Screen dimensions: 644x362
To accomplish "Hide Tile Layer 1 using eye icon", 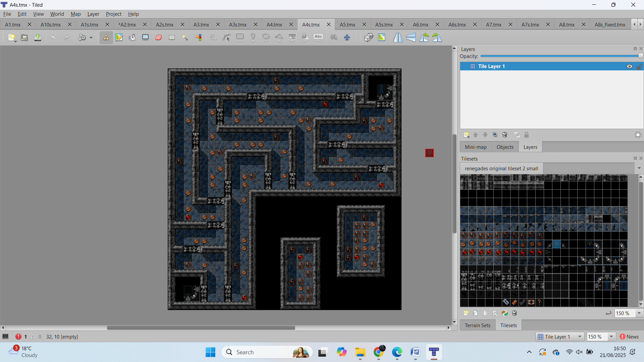I will 630,66.
